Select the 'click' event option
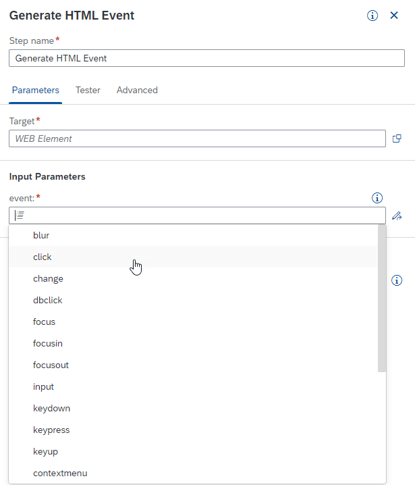415x485 pixels. click(193, 257)
